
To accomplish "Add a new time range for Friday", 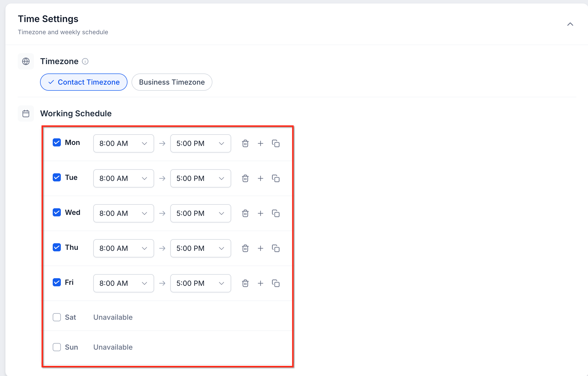I will [x=260, y=283].
